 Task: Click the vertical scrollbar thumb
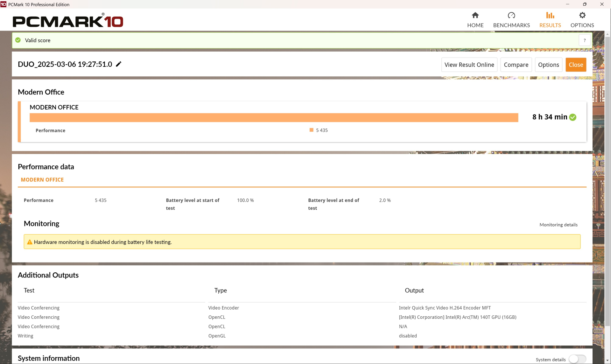607,181
